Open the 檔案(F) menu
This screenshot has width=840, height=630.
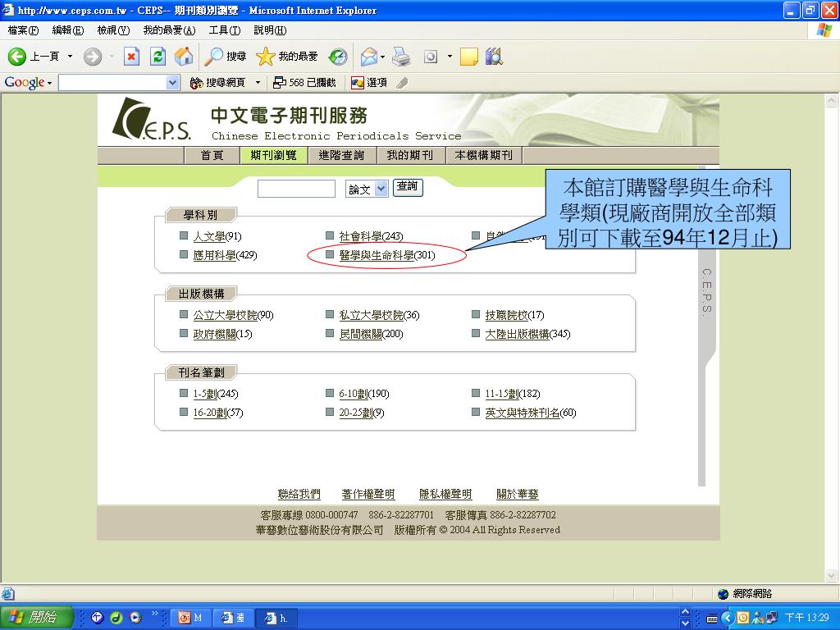24,30
